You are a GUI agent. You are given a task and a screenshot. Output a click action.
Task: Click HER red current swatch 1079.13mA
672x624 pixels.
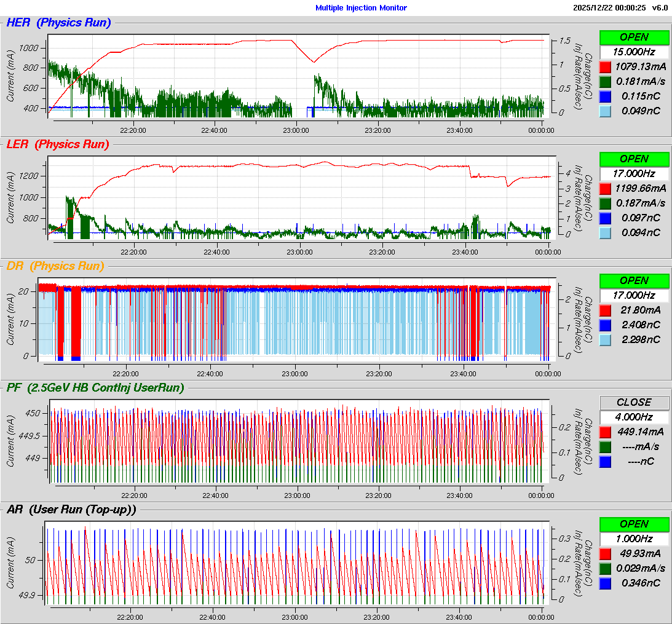point(605,67)
